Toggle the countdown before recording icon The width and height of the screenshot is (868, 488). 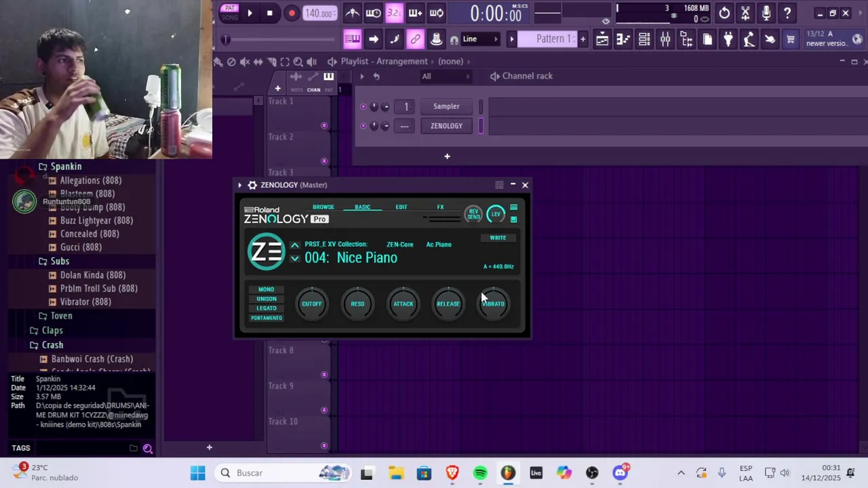pos(394,13)
